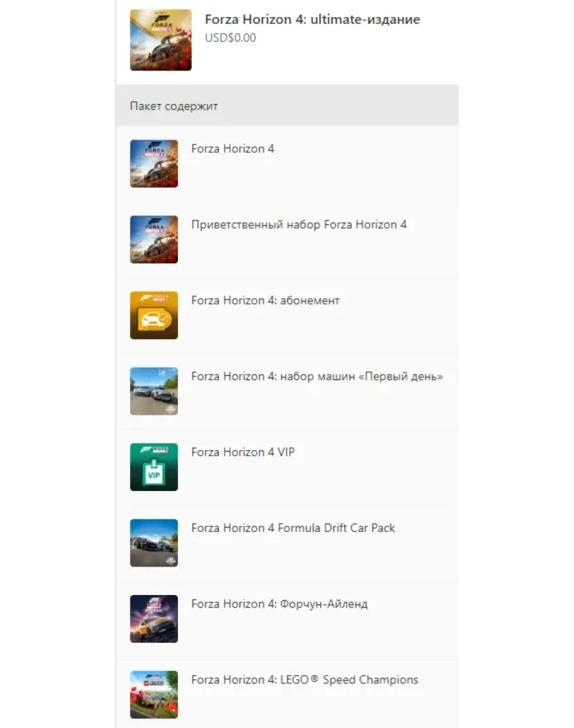This screenshot has height=728, width=574.
Task: Click the Пакет содержит section header
Action: [x=174, y=107]
